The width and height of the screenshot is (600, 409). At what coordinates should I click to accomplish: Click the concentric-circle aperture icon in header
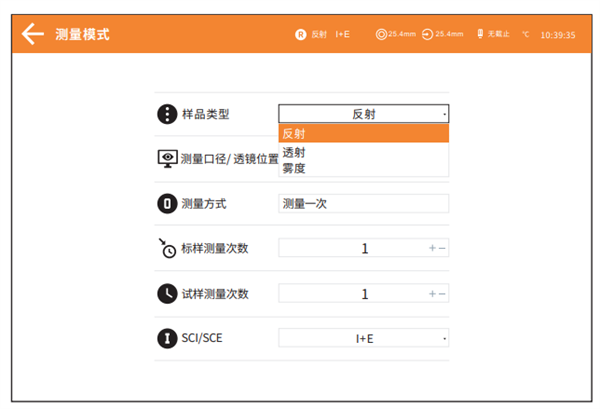tap(381, 34)
